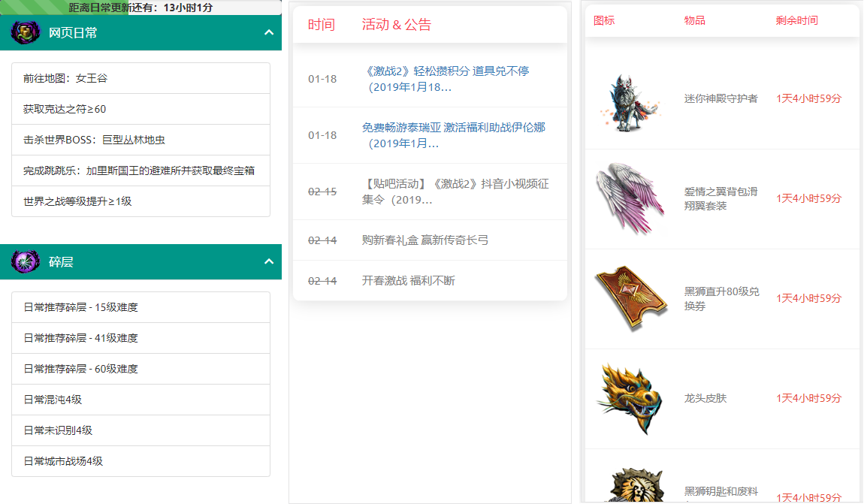
Task: Click the 图标 column header
Action: coord(604,20)
